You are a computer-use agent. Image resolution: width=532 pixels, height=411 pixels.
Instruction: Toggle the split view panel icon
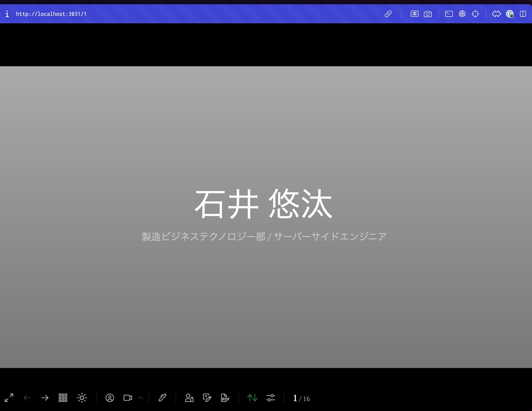coord(523,14)
